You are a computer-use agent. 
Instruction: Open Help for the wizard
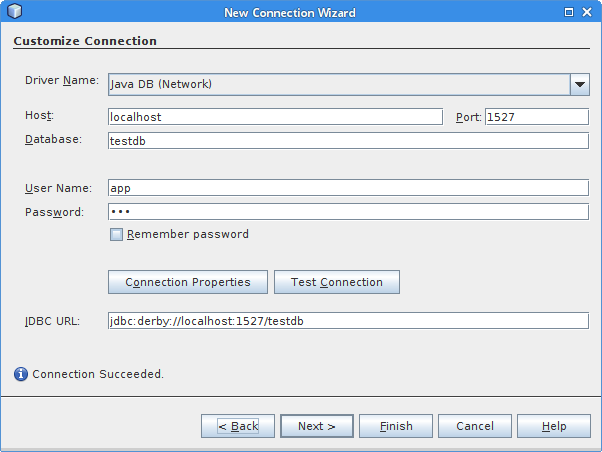point(554,426)
